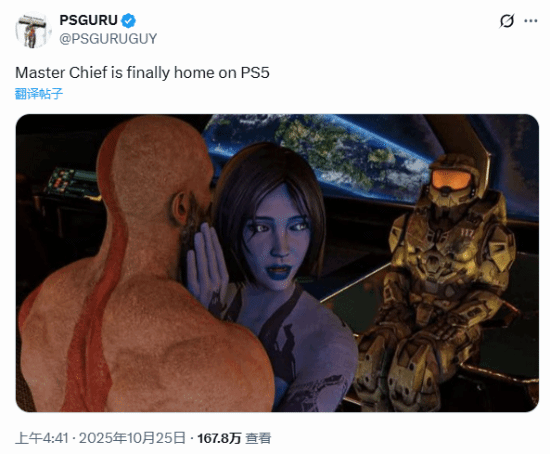This screenshot has height=454, width=550.
Task: Open the 167.8万 view count
Action: [x=219, y=438]
